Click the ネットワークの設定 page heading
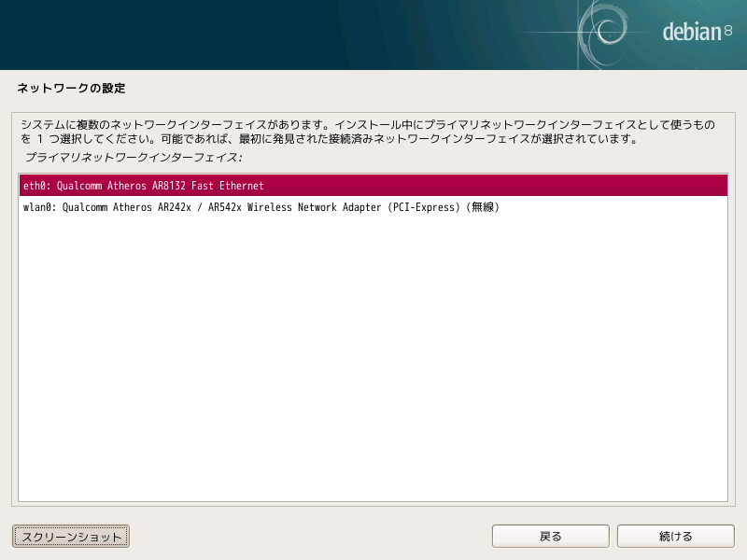Screen dimensions: 747x560 pos(71,89)
